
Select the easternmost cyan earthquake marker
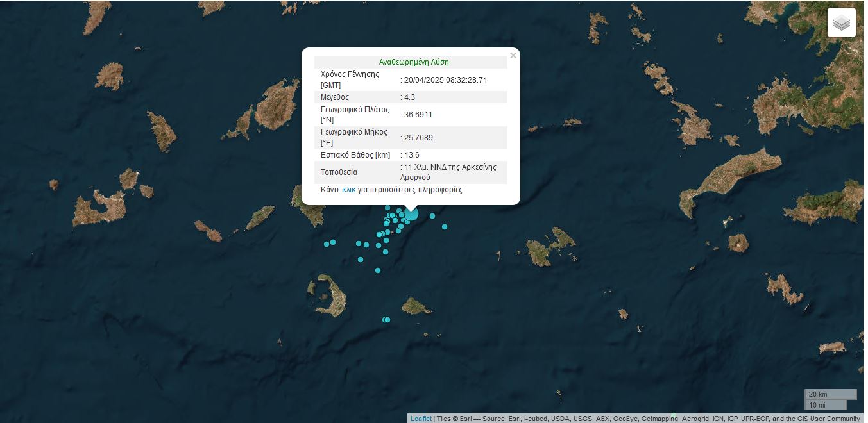(445, 227)
